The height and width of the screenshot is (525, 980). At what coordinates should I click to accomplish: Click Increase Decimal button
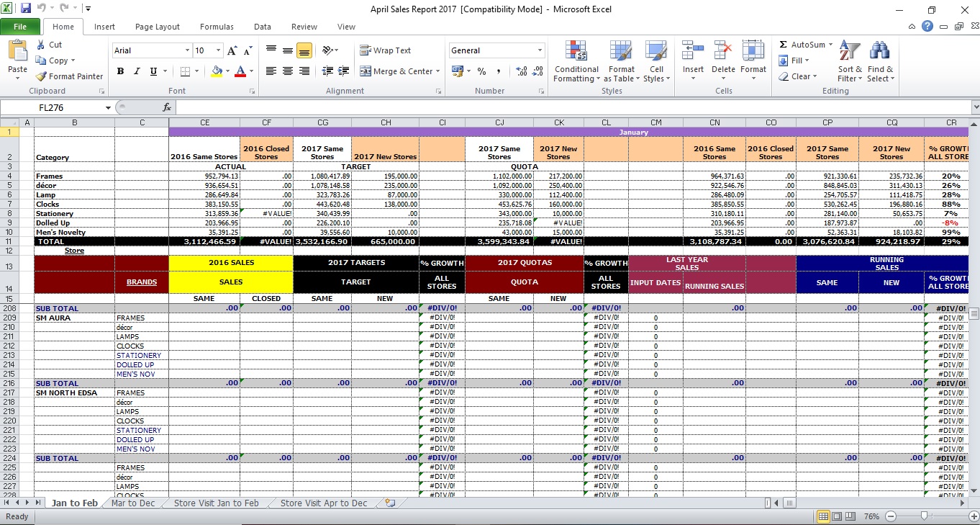[x=520, y=71]
